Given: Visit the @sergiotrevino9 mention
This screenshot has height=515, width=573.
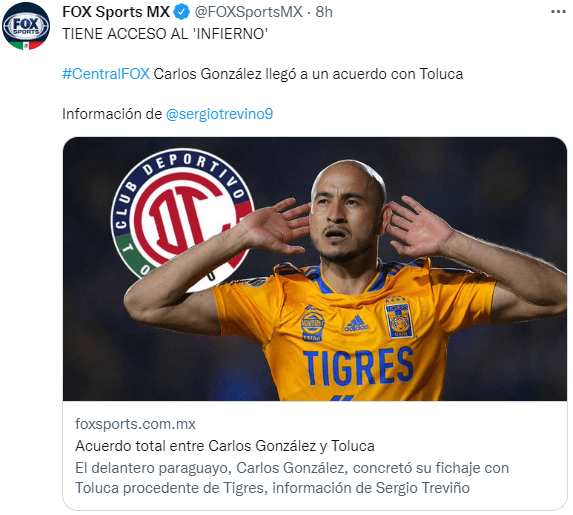Looking at the screenshot, I should pyautogui.click(x=219, y=114).
